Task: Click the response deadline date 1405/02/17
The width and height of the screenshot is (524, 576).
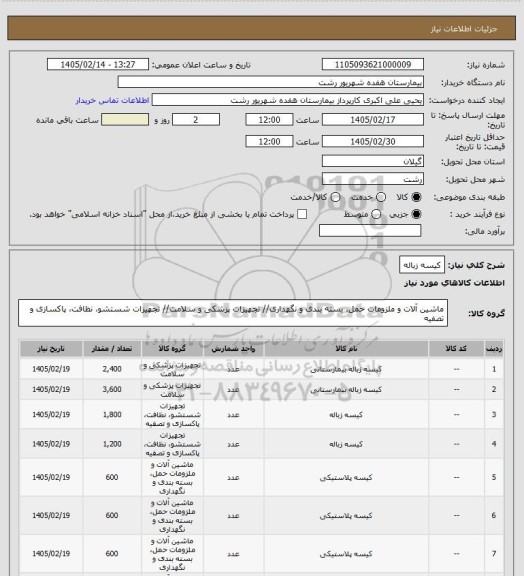Action: tap(373, 120)
